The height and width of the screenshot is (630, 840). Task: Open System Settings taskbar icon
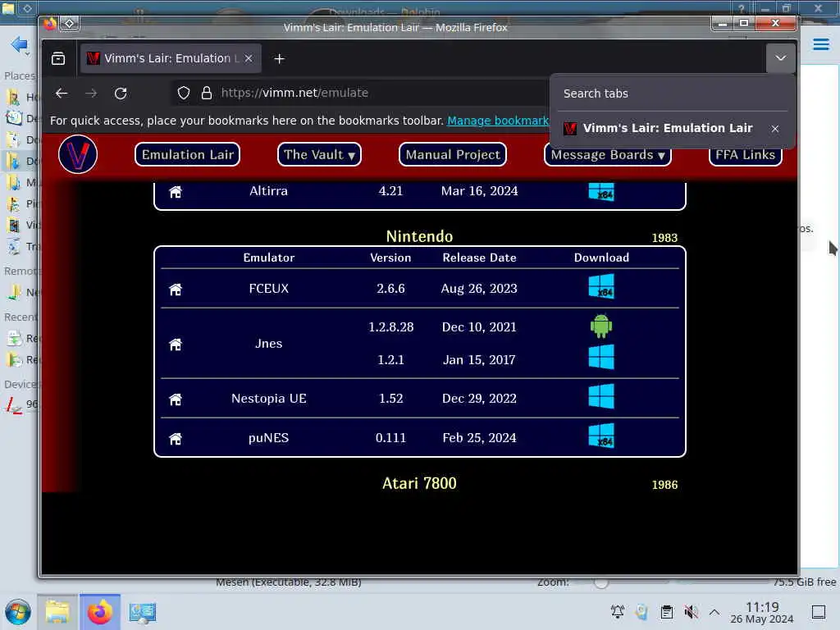click(x=143, y=612)
